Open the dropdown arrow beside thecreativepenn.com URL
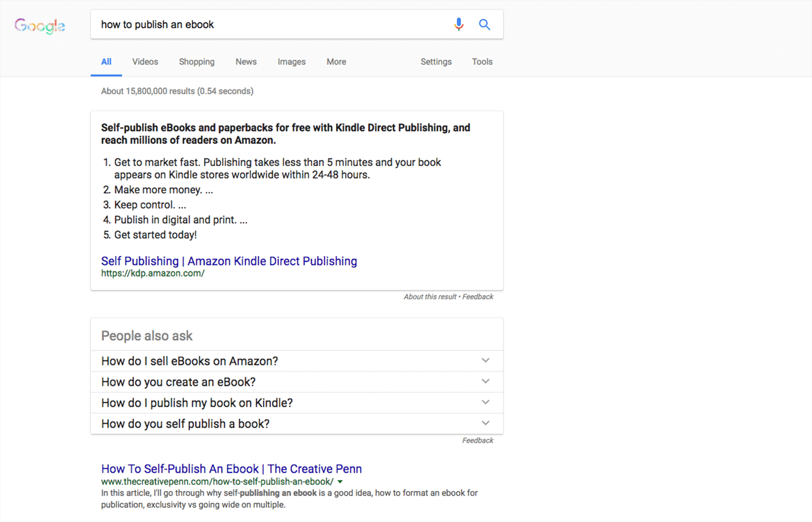 pyautogui.click(x=340, y=482)
